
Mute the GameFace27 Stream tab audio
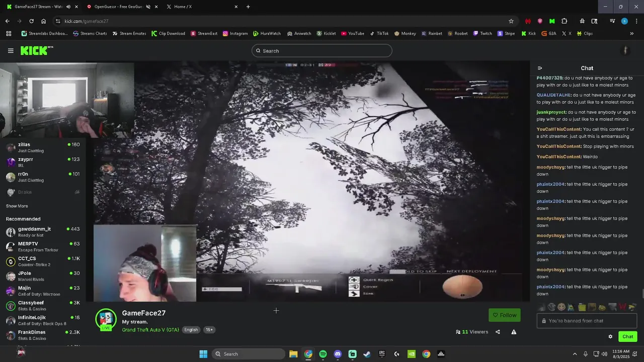coord(68,7)
